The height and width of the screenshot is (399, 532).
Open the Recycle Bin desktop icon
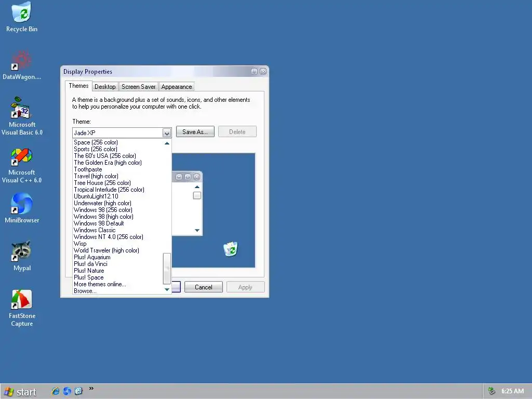22,17
